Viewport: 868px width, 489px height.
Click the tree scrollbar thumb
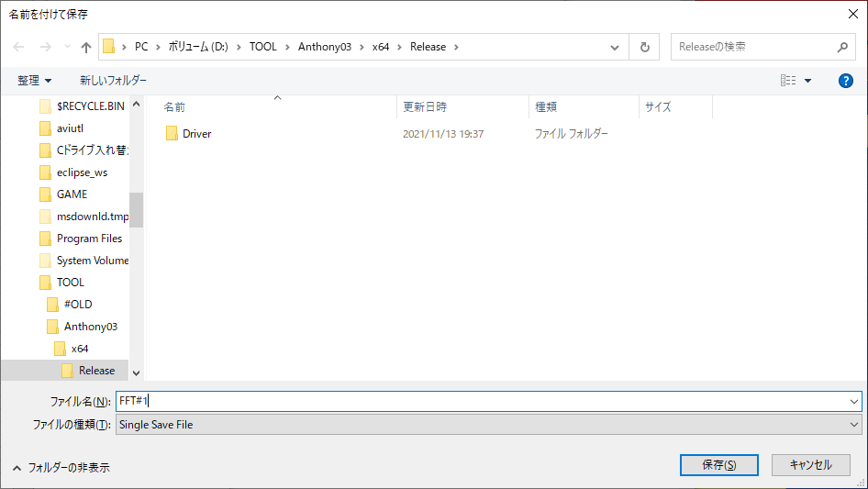[x=136, y=210]
